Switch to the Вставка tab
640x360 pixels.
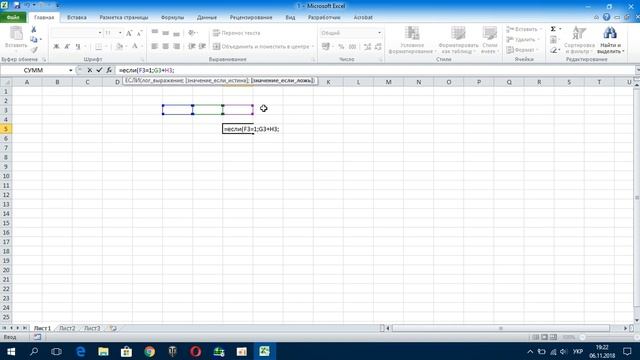point(77,18)
